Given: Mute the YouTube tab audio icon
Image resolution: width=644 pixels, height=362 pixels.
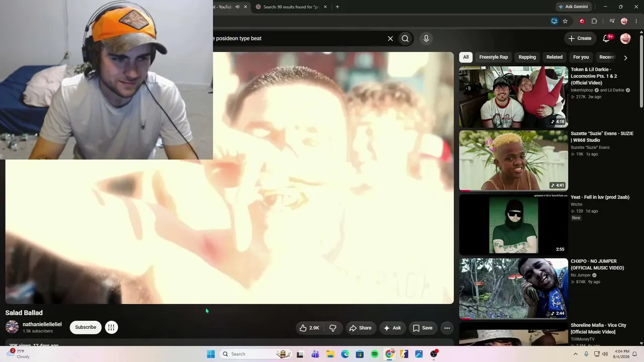Looking at the screenshot, I should (x=237, y=7).
